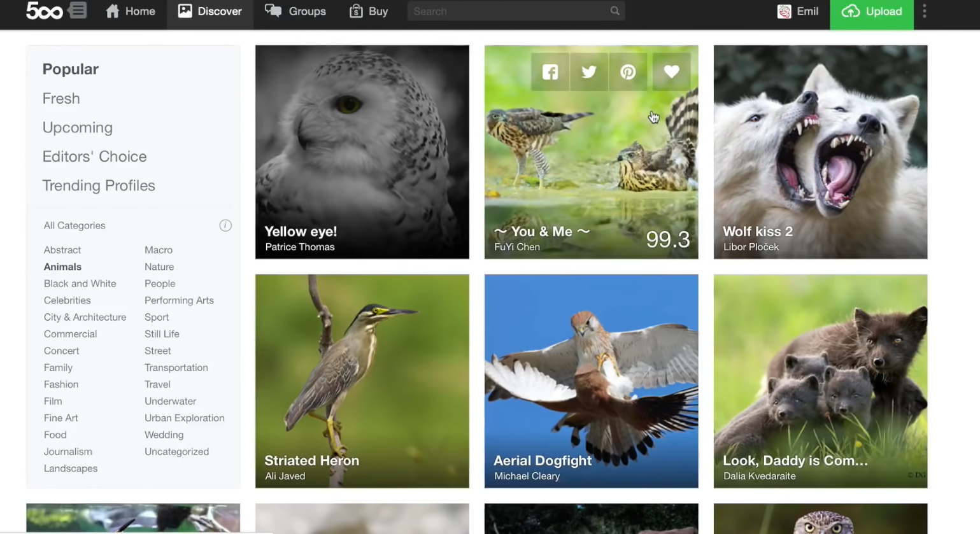The width and height of the screenshot is (980, 534).
Task: Pin the photo using the Pinterest icon
Action: tap(628, 71)
